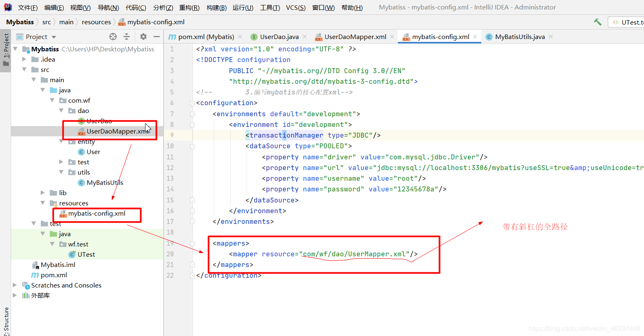Close the mybatis-config.xml tab
644x336 pixels.
475,37
